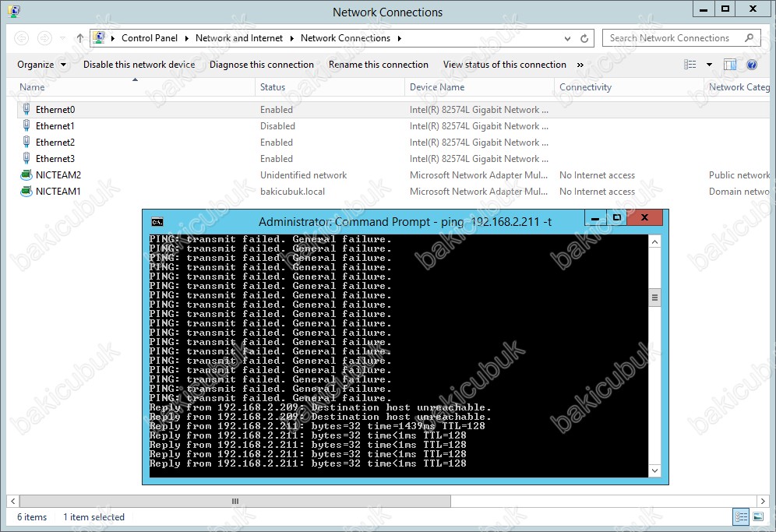This screenshot has height=532, width=776.
Task: Open the Organize menu
Action: point(41,65)
